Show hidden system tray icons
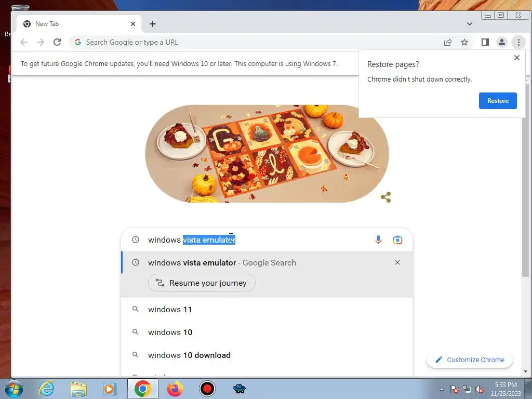 (x=442, y=389)
